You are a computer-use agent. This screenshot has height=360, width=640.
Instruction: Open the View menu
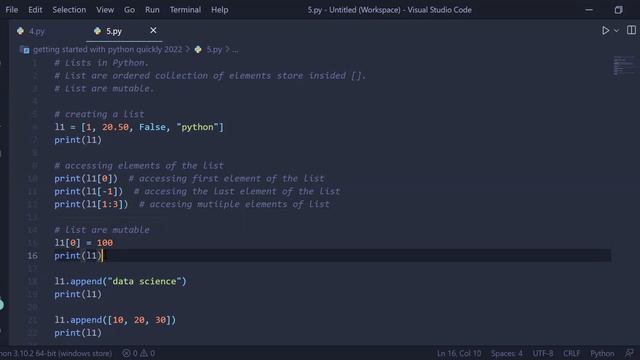105,9
